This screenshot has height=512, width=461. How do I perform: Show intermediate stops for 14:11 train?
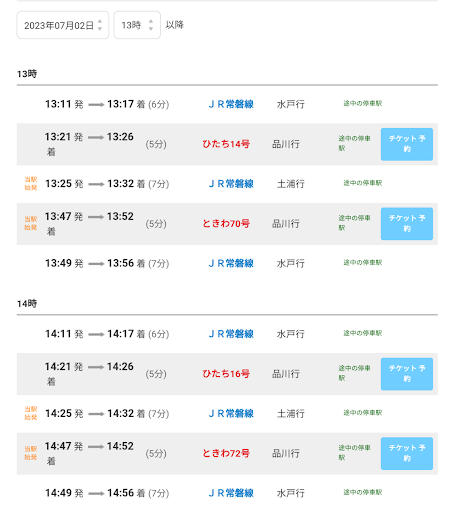pos(363,333)
